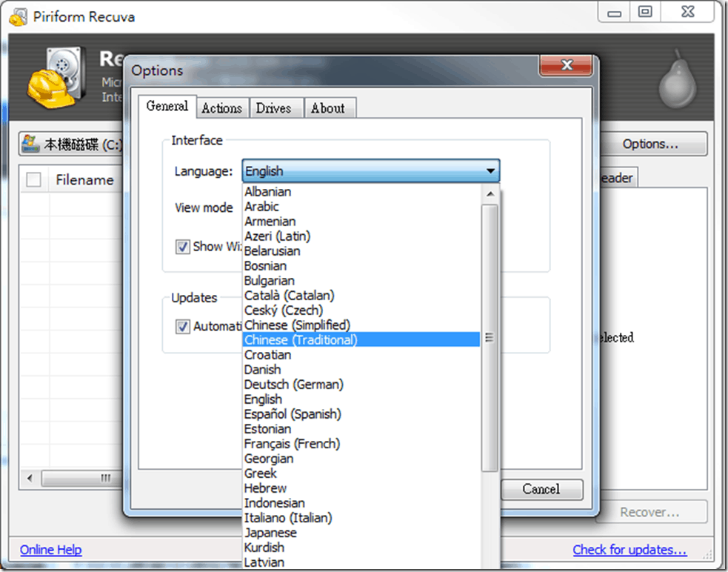Select Kurdish from the language list
The image size is (728, 572).
pyautogui.click(x=361, y=548)
